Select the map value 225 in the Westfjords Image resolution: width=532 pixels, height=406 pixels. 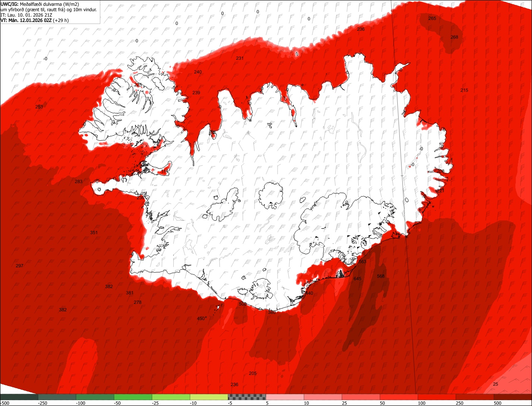[x=138, y=85]
